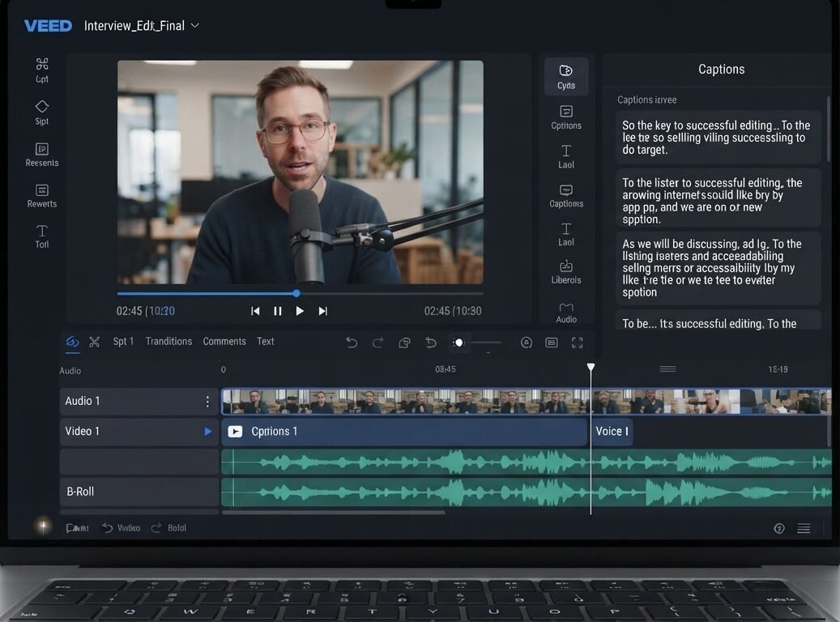
Task: Select the Cpitions 1 clip
Action: (404, 432)
